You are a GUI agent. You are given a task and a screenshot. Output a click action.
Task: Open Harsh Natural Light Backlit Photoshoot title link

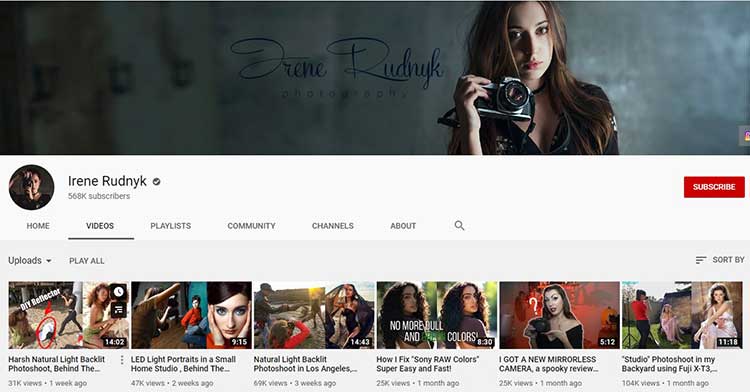(56, 364)
